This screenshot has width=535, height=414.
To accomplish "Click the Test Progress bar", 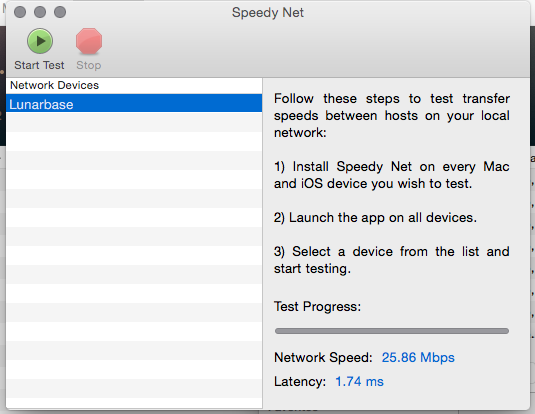I will tap(392, 331).
